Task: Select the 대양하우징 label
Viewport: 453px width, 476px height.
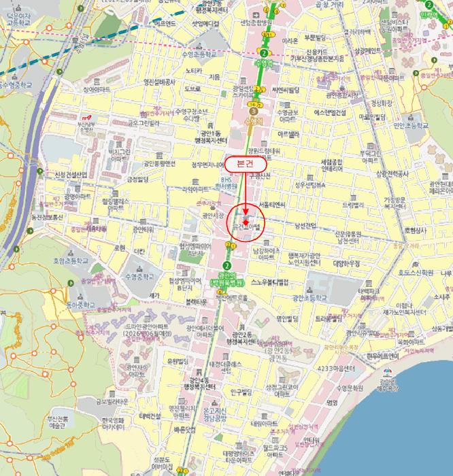Action: click(346, 264)
